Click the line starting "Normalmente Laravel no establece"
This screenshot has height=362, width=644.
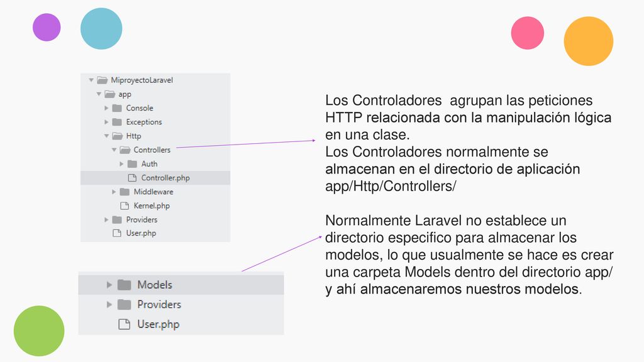pos(446,221)
